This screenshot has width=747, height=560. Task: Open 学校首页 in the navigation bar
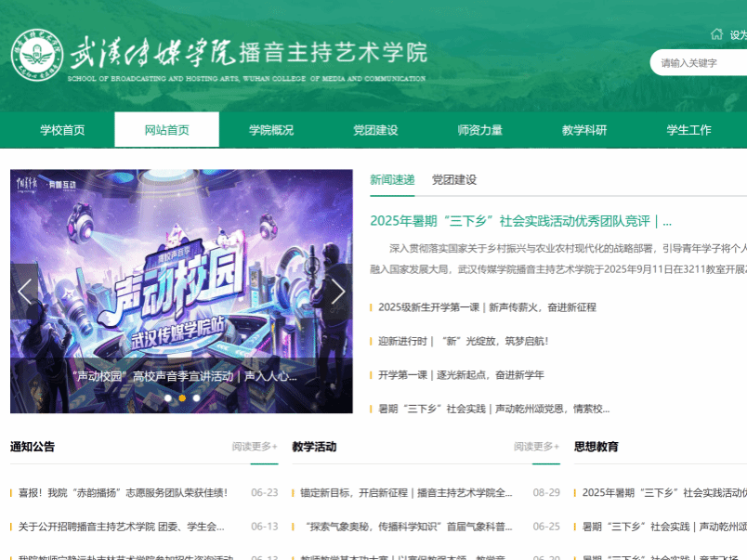(x=62, y=130)
